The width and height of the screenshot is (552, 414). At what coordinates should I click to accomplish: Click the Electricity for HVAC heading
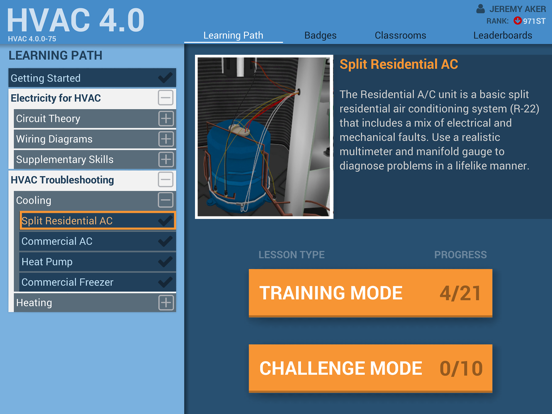click(x=56, y=98)
